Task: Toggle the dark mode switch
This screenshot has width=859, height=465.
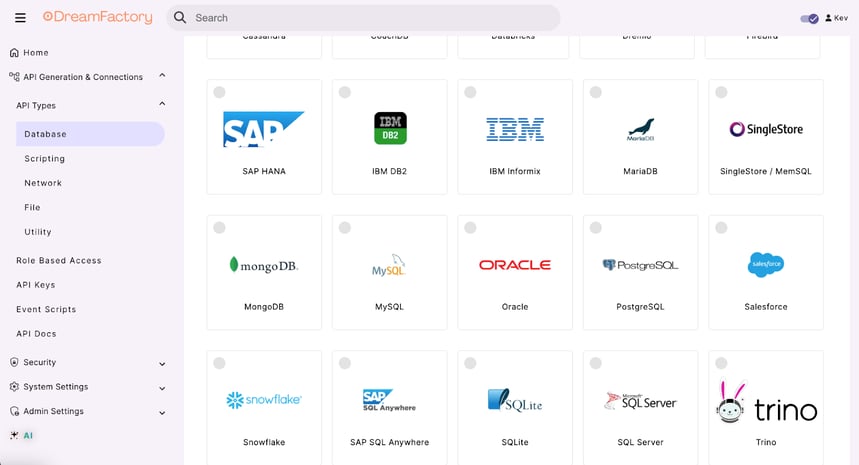Action: (x=809, y=18)
